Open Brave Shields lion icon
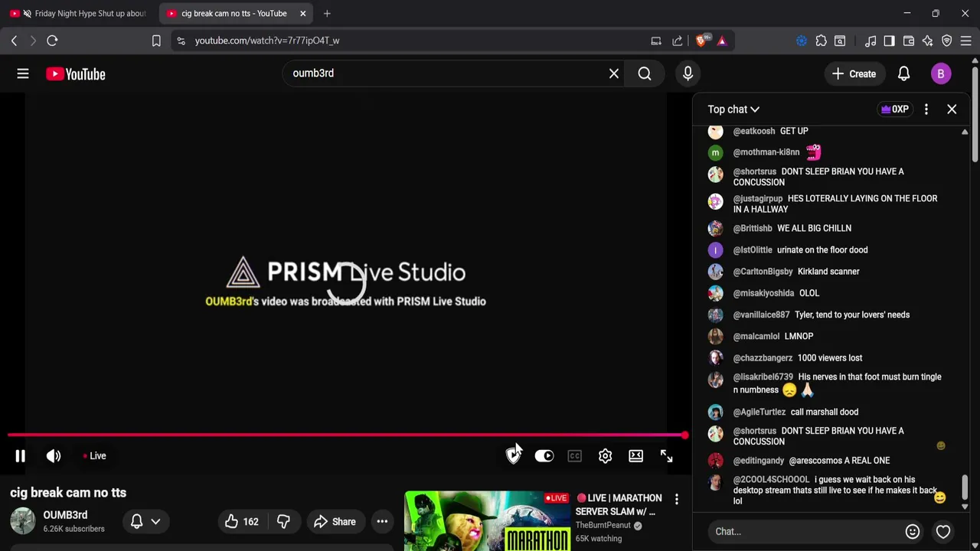The image size is (980, 551). 702,40
